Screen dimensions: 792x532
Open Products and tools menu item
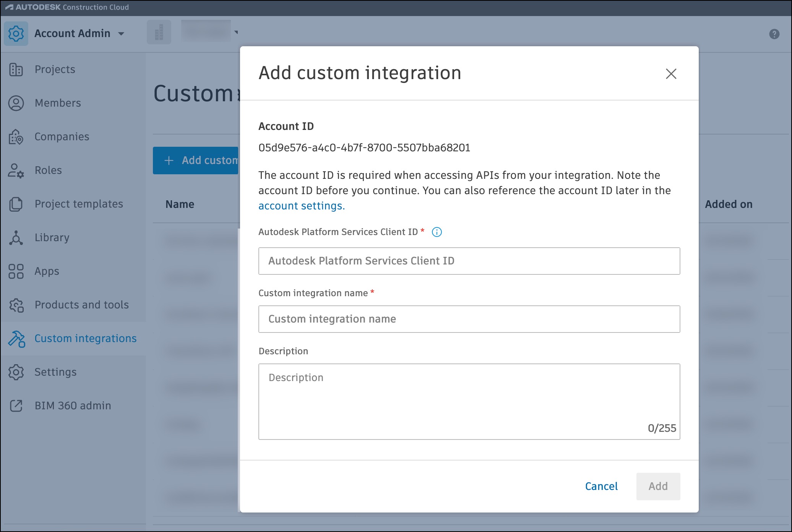point(81,305)
